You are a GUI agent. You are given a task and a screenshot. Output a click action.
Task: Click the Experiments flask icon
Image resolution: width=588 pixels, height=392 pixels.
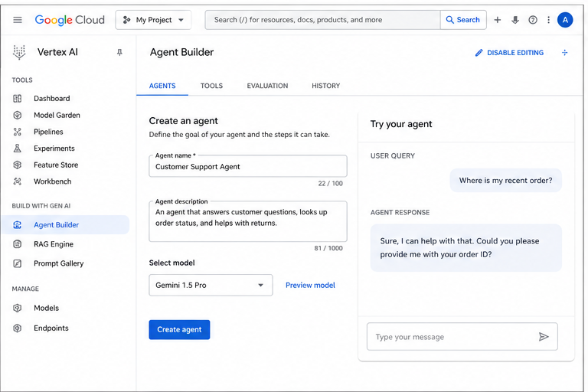tap(18, 149)
